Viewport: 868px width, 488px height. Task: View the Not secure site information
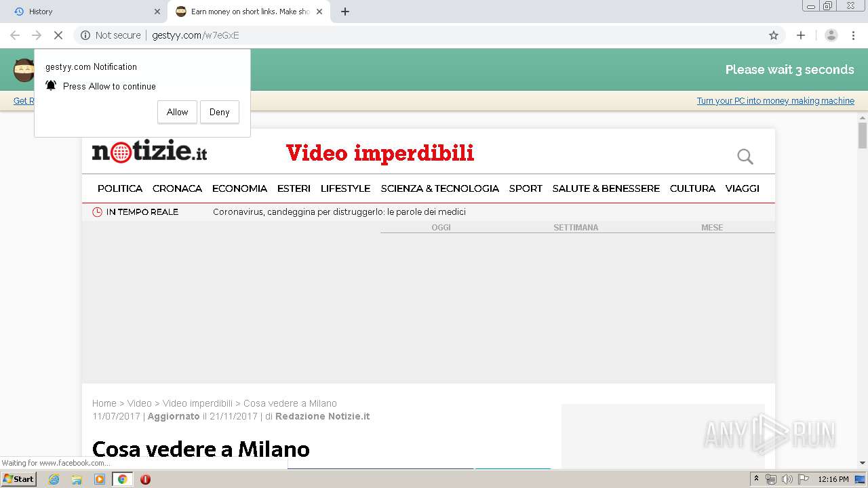[x=111, y=35]
